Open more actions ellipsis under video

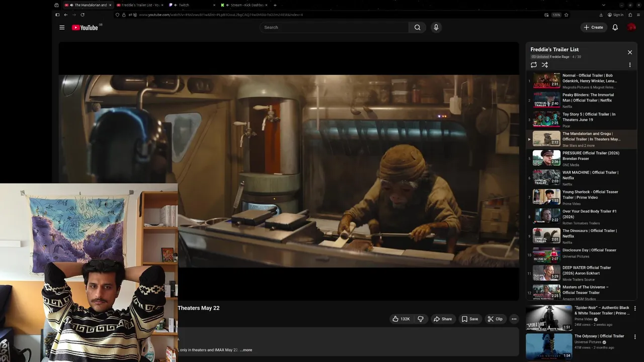514,319
